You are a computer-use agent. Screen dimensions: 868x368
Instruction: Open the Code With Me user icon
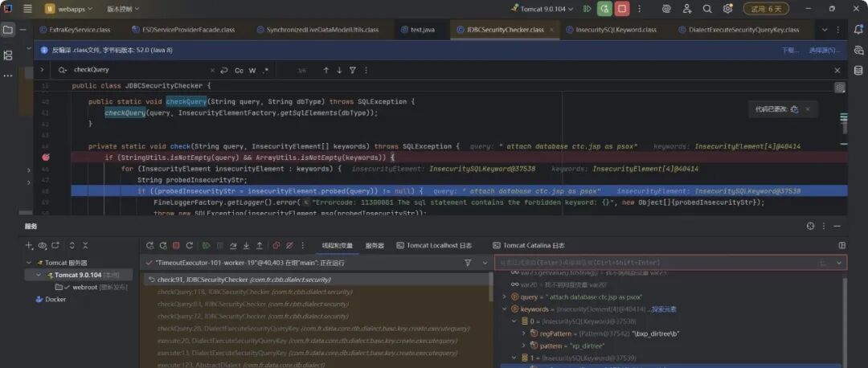click(x=687, y=9)
